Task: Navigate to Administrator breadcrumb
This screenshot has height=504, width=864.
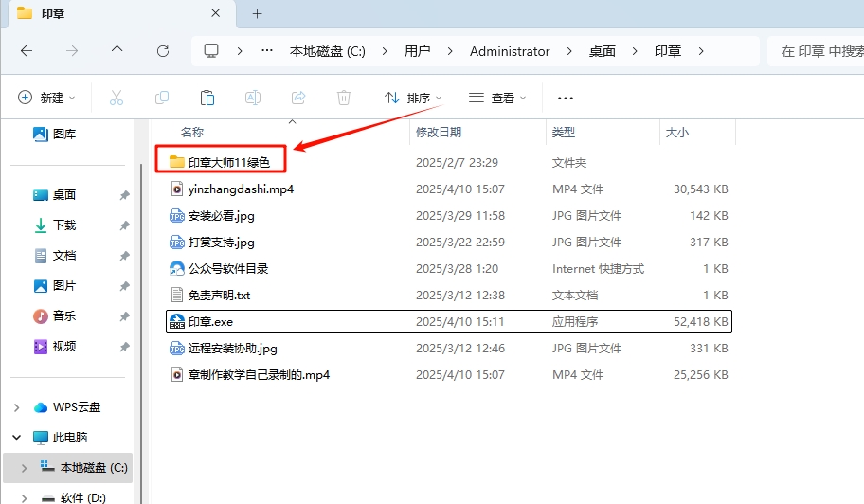Action: (510, 51)
